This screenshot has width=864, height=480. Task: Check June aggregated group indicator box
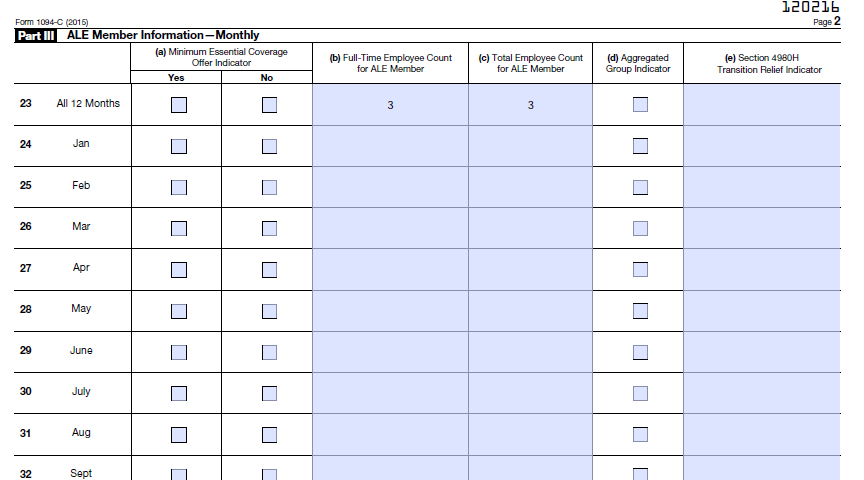[640, 352]
